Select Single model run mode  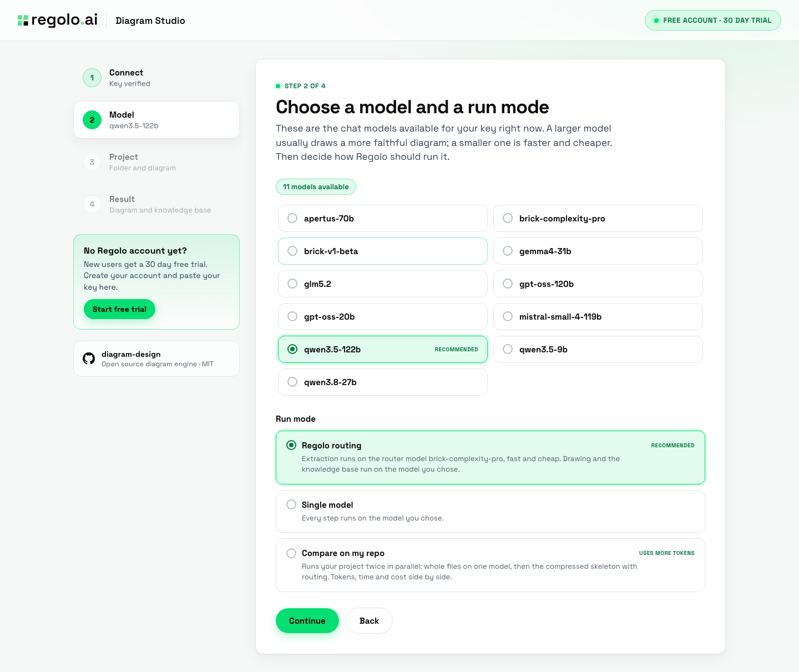490,511
